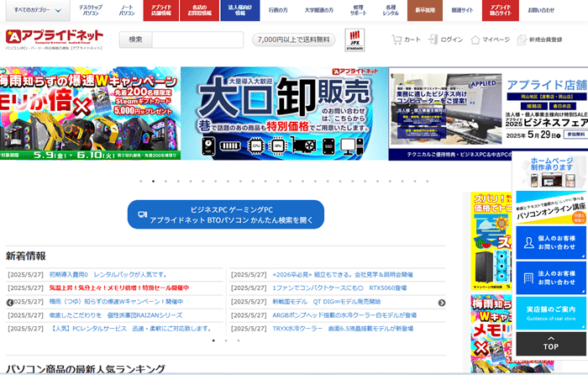Click new member registration (新規会員登録)

538,40
